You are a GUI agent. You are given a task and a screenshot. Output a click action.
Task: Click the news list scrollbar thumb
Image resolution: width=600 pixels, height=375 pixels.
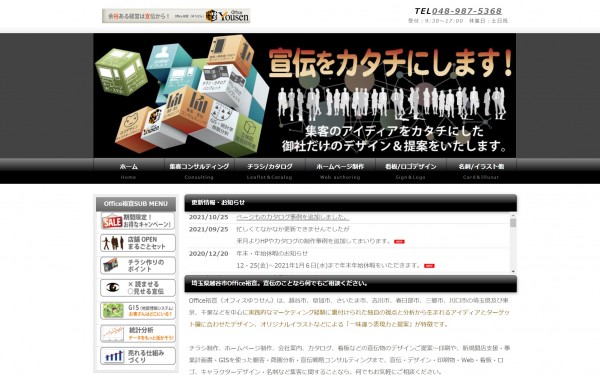[x=513, y=223]
